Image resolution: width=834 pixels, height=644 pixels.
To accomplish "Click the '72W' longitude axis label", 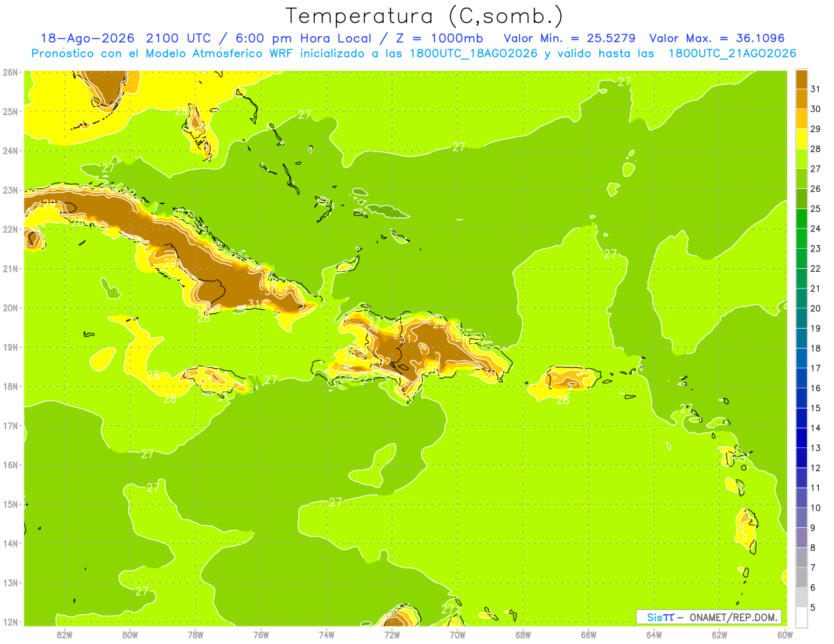I will click(x=392, y=635).
